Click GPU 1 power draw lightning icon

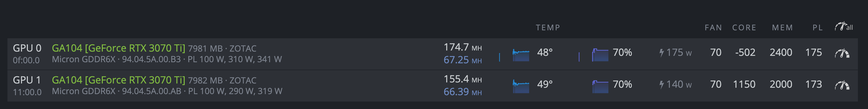(662, 84)
